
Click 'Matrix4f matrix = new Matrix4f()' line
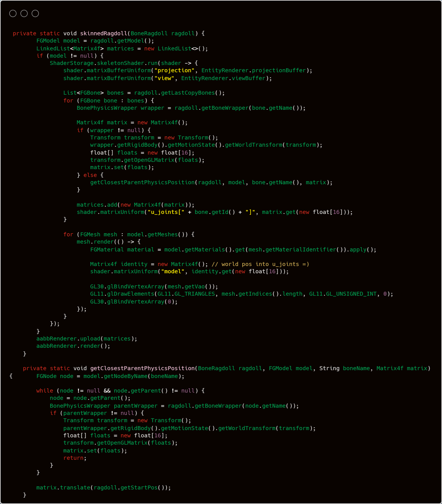[132, 122]
